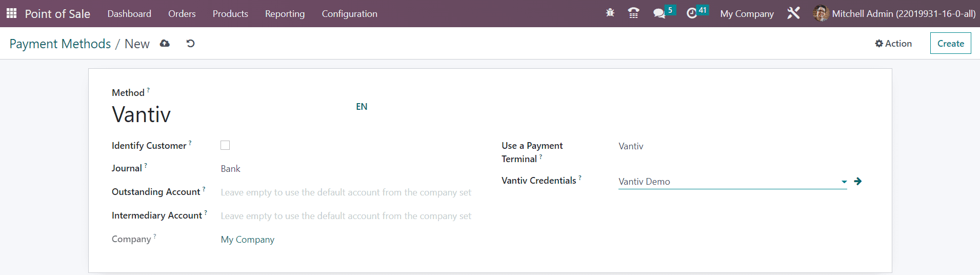Open Vantiv Demo record via arrow icon

click(858, 181)
